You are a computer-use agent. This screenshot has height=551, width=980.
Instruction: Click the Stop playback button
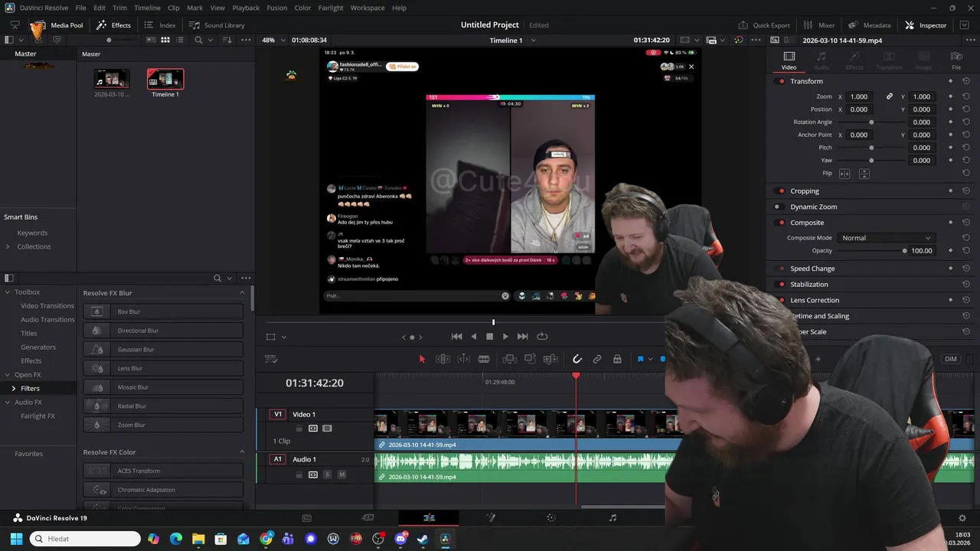coord(490,337)
